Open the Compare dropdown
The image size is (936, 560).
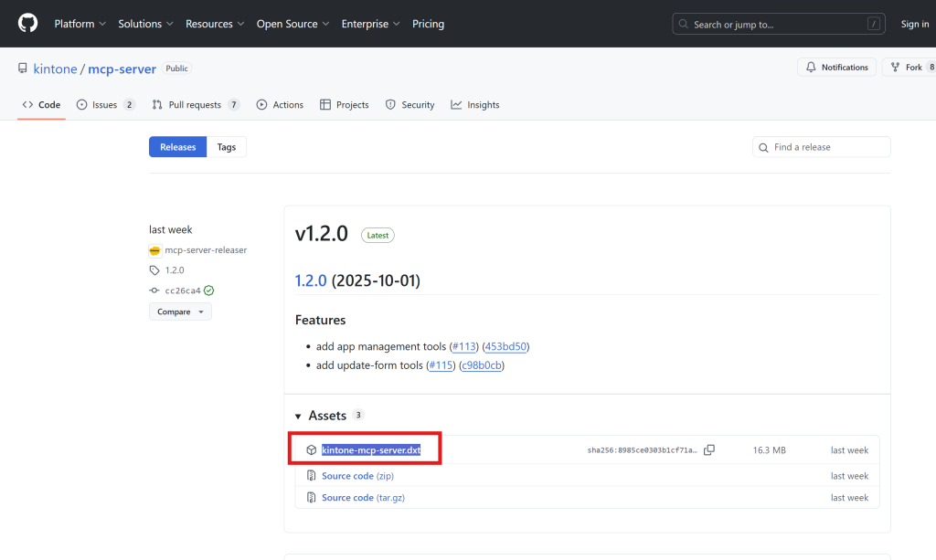click(180, 312)
